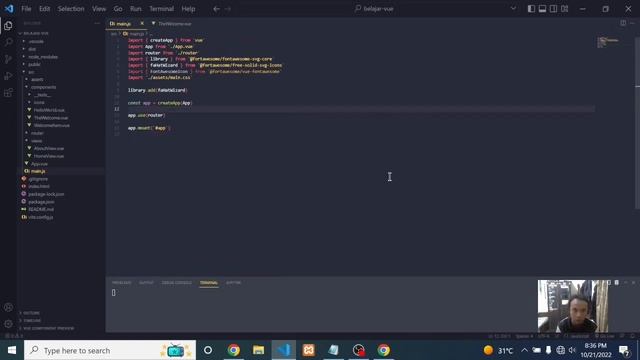Open package.json in Explorer
The image size is (640, 360).
point(41,202)
